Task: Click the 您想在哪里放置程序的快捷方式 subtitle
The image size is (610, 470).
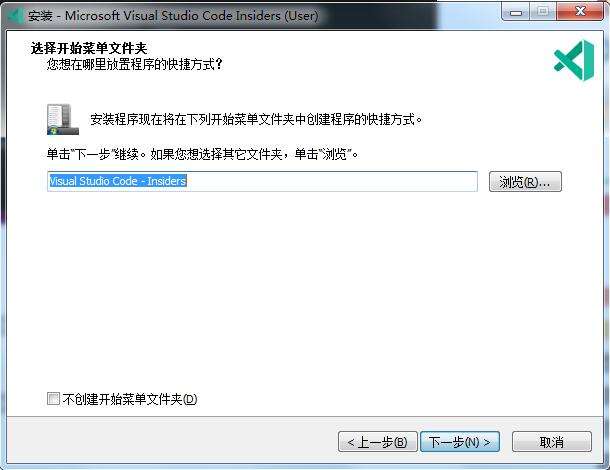Action: 135,64
